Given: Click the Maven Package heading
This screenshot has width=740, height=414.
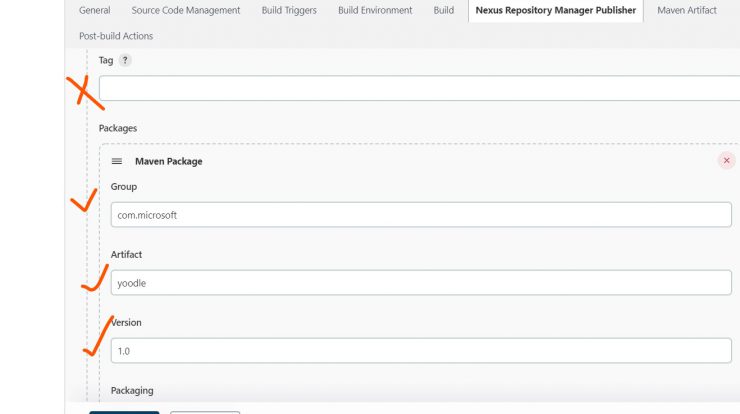Looking at the screenshot, I should point(168,161).
